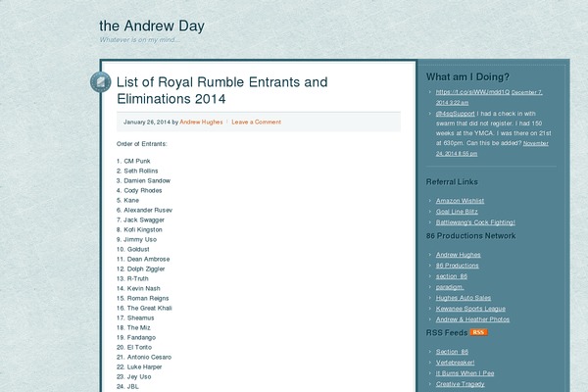This screenshot has height=392, width=588.
Task: Select entrant 15 Roman Reigns
Action: click(142, 298)
